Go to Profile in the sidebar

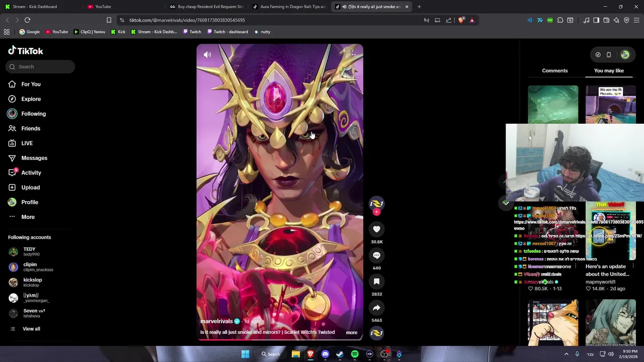click(x=30, y=202)
